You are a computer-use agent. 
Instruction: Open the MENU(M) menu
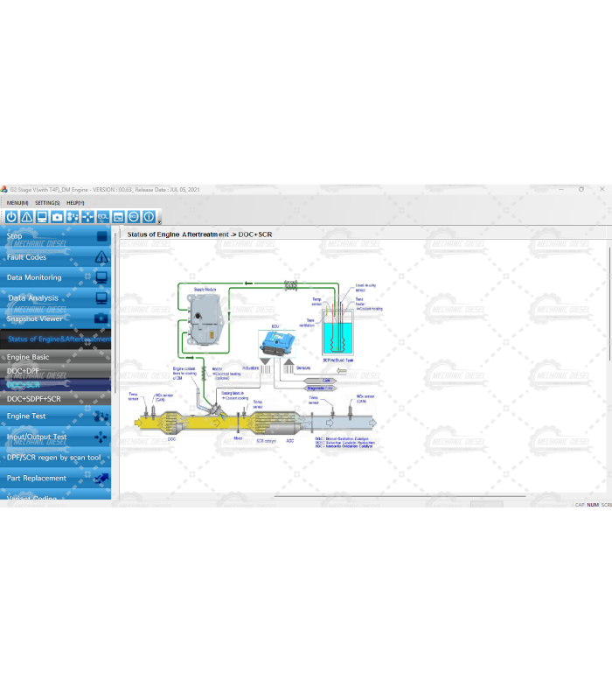pyautogui.click(x=17, y=203)
